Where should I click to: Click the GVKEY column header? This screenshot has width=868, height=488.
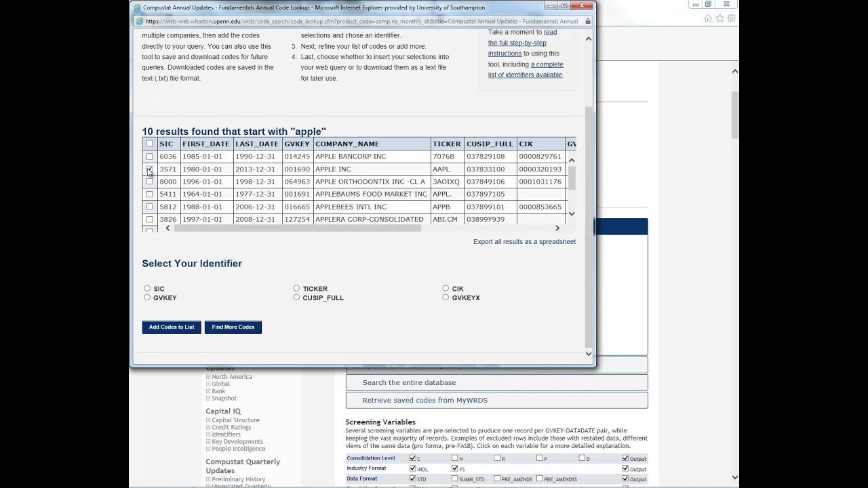pos(297,144)
